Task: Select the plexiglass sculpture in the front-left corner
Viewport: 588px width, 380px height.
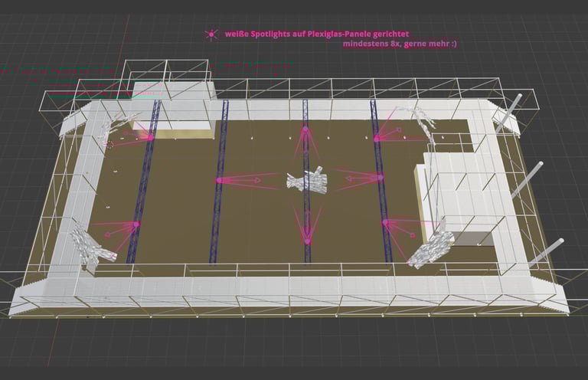Action: click(x=91, y=244)
